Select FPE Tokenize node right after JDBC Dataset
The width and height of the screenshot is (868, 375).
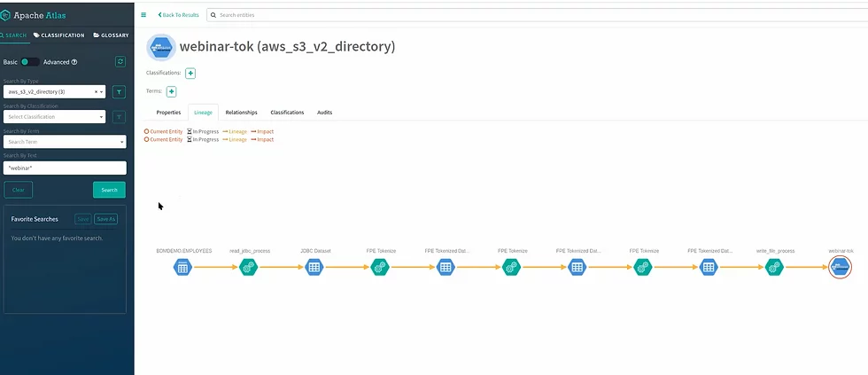[x=380, y=267]
